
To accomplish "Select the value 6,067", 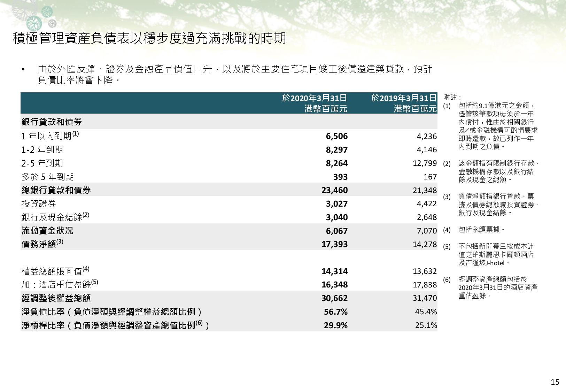I will click(337, 231).
